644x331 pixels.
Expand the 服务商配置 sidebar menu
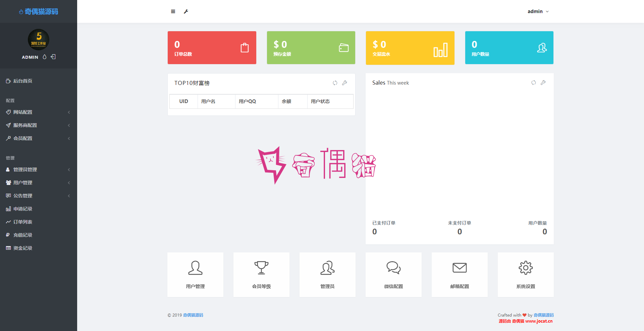(39, 125)
